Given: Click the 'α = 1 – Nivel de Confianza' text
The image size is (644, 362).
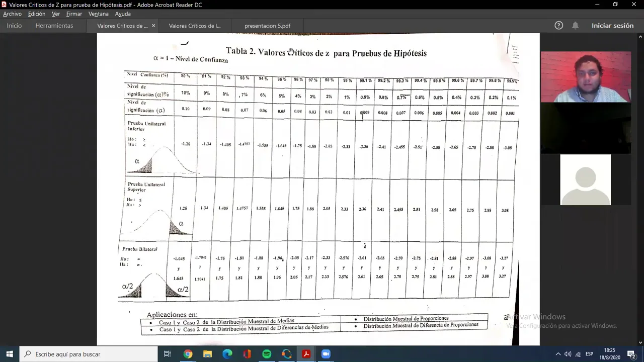Looking at the screenshot, I should [191, 59].
